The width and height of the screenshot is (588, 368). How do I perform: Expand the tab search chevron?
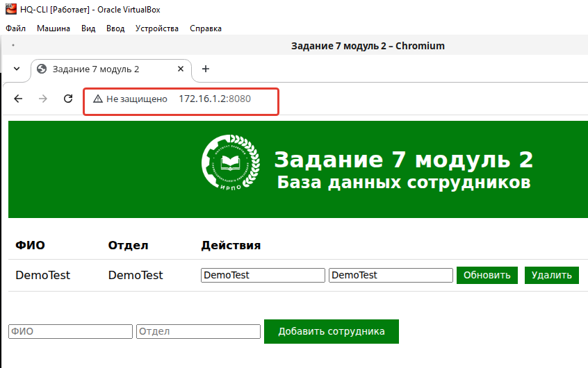(17, 69)
